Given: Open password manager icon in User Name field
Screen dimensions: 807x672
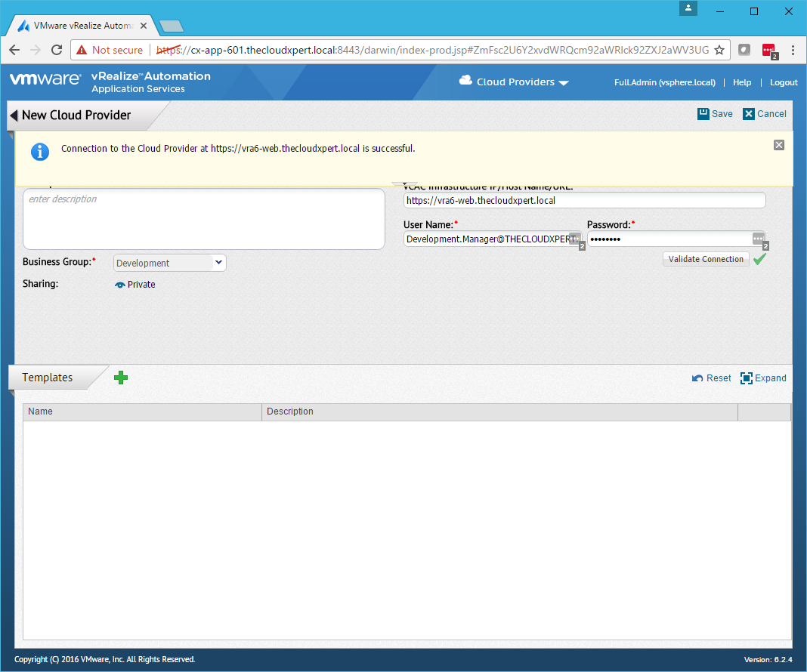Looking at the screenshot, I should click(x=575, y=238).
